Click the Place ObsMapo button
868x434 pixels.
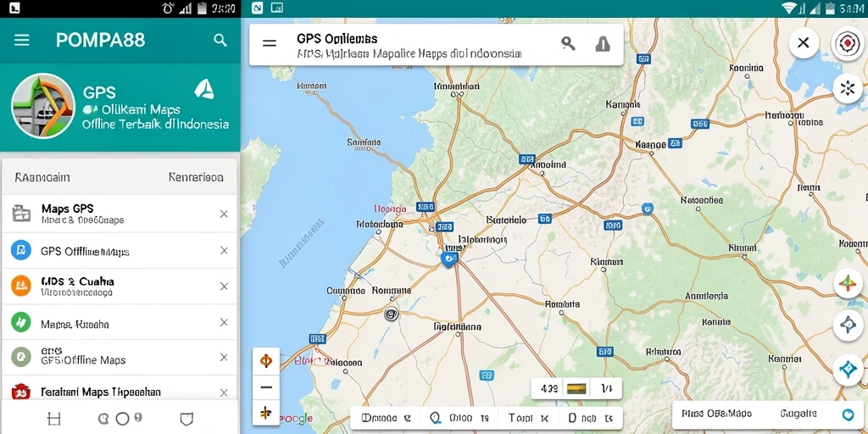pyautogui.click(x=716, y=414)
